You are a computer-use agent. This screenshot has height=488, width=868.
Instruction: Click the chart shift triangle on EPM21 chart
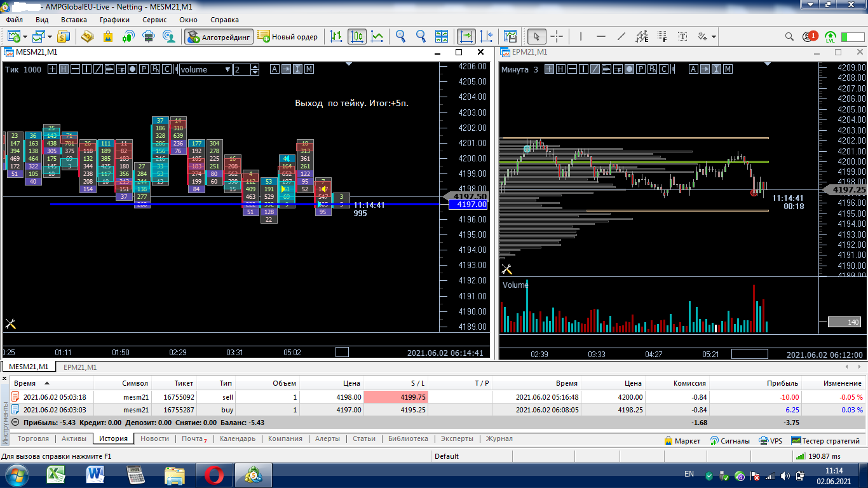(x=768, y=64)
